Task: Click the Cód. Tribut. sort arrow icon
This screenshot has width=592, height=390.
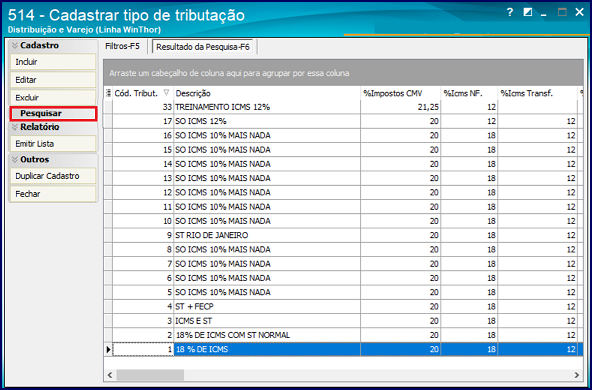Action: (166, 93)
